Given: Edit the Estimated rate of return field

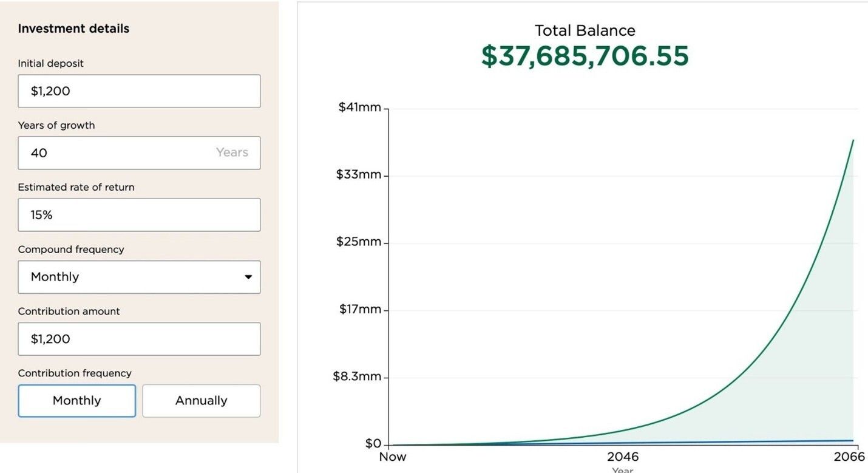Looking at the screenshot, I should click(x=139, y=215).
